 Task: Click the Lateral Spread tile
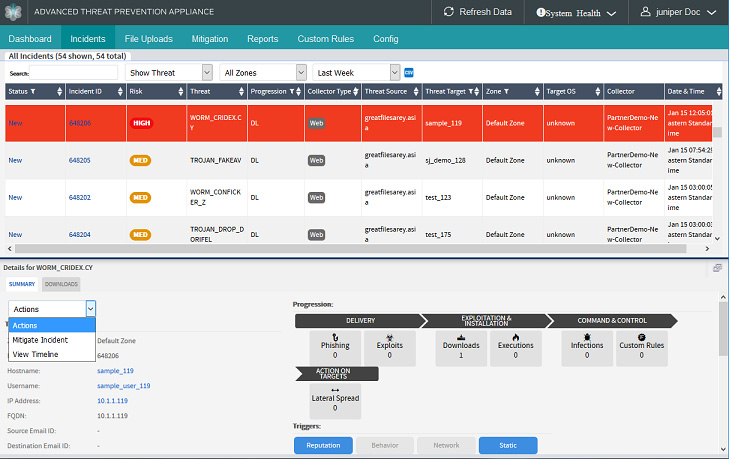click(335, 399)
